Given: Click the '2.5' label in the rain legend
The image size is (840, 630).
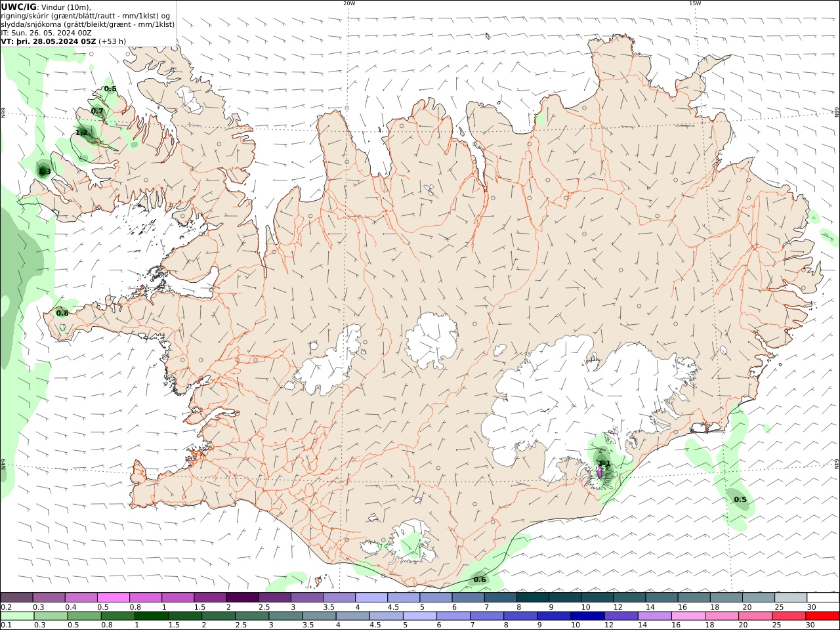Looking at the screenshot, I should click(241, 625).
